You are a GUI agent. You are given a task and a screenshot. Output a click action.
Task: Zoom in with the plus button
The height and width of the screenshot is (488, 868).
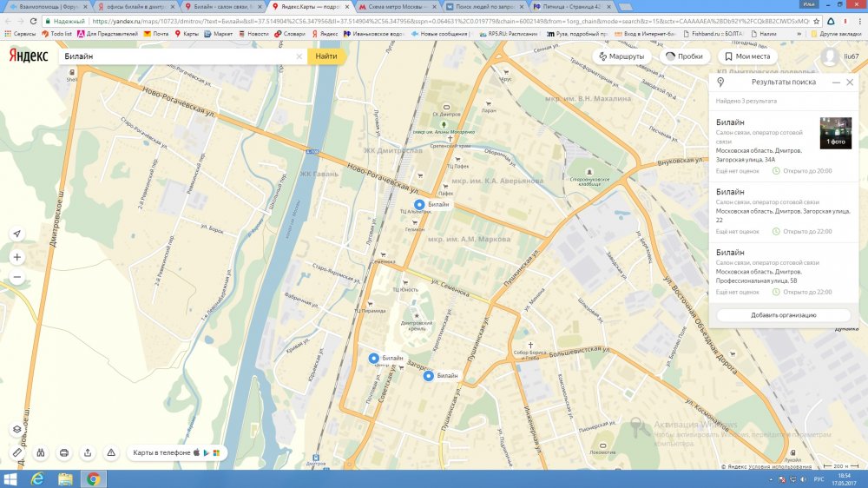pos(16,257)
